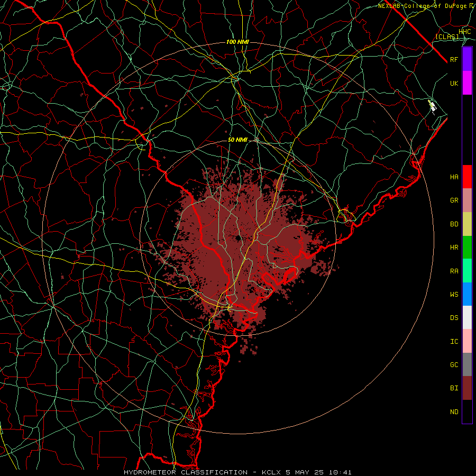The image size is (476, 476).
Task: Click the RF purple legend swatch
Action: 467,59
